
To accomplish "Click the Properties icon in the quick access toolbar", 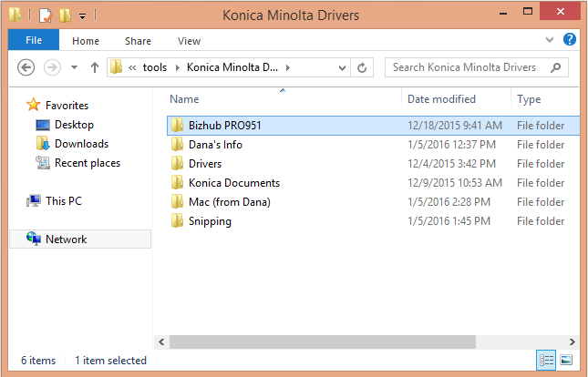I will click(46, 15).
